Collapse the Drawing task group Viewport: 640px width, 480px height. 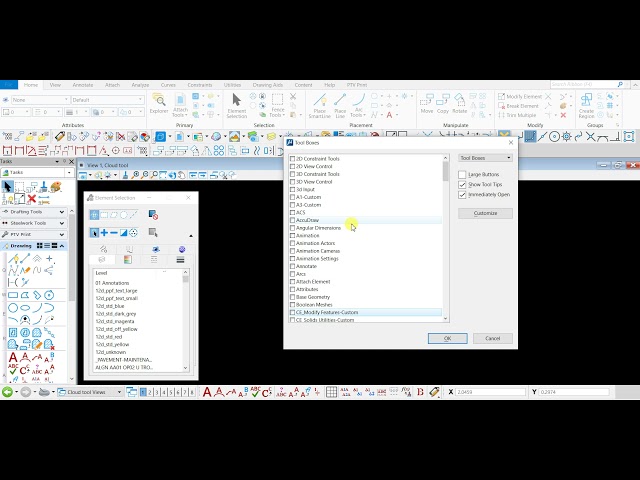click(62, 246)
